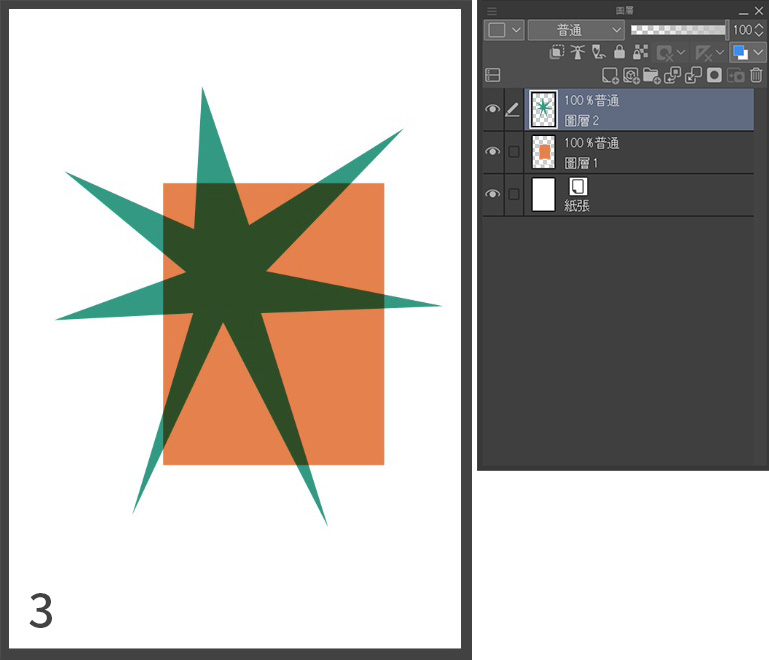
Task: Click the Lock Layer padlock icon
Action: [619, 52]
